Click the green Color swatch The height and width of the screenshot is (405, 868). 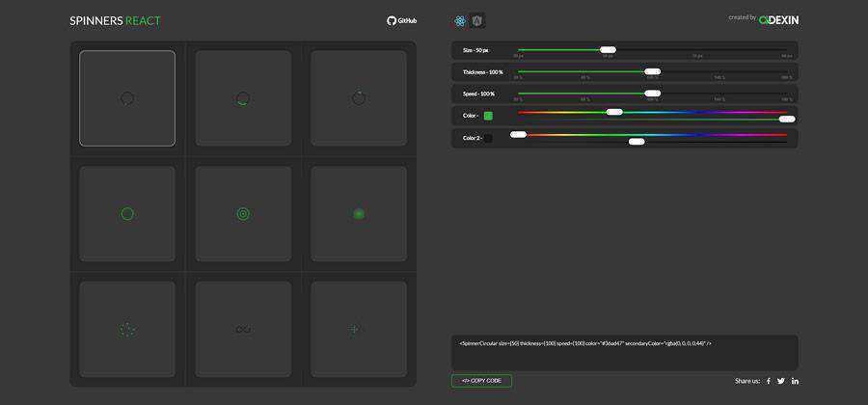point(488,116)
